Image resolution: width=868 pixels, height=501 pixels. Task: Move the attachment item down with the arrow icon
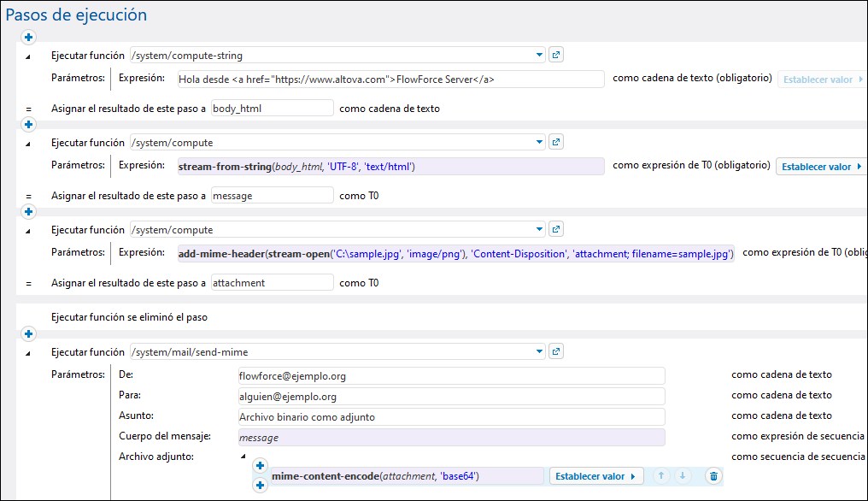coord(682,476)
